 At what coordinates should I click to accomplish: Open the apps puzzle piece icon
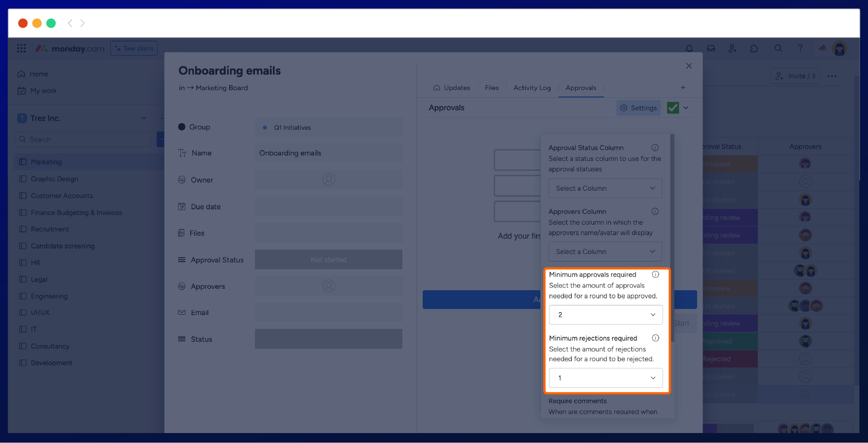click(x=754, y=48)
